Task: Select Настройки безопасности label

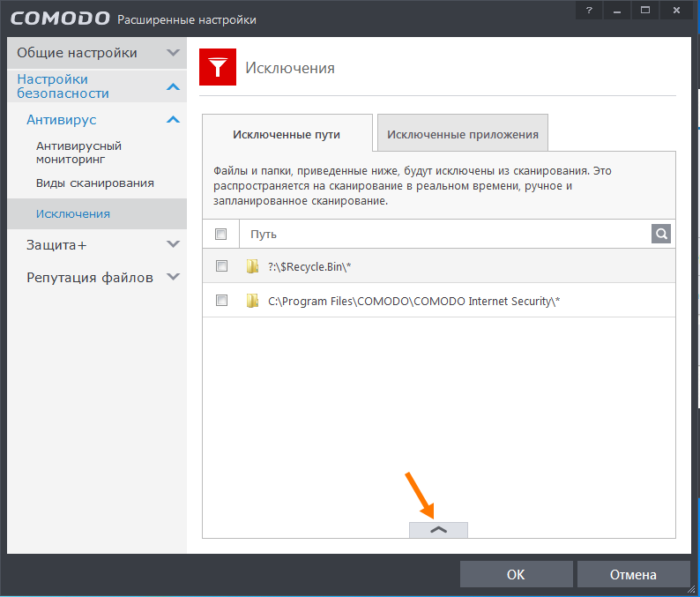Action: click(63, 86)
